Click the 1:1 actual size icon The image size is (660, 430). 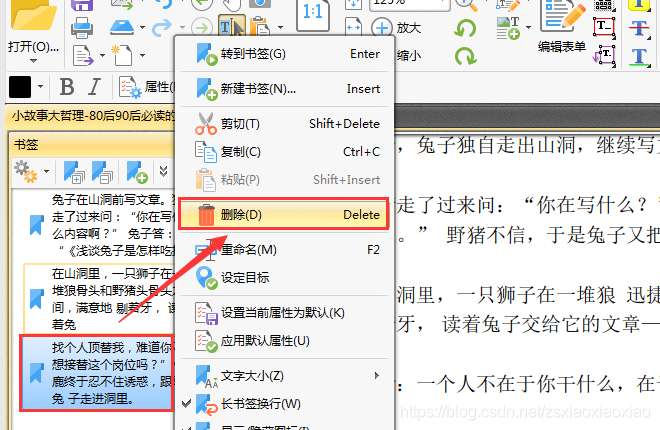pos(313,14)
